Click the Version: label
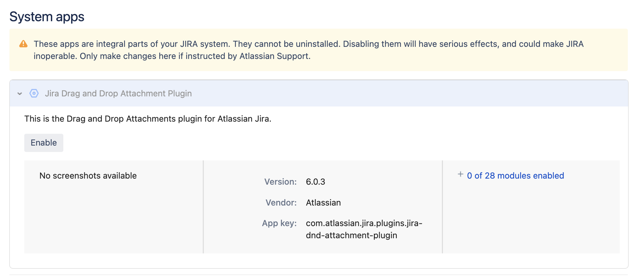The height and width of the screenshot is (279, 644). coord(280,182)
